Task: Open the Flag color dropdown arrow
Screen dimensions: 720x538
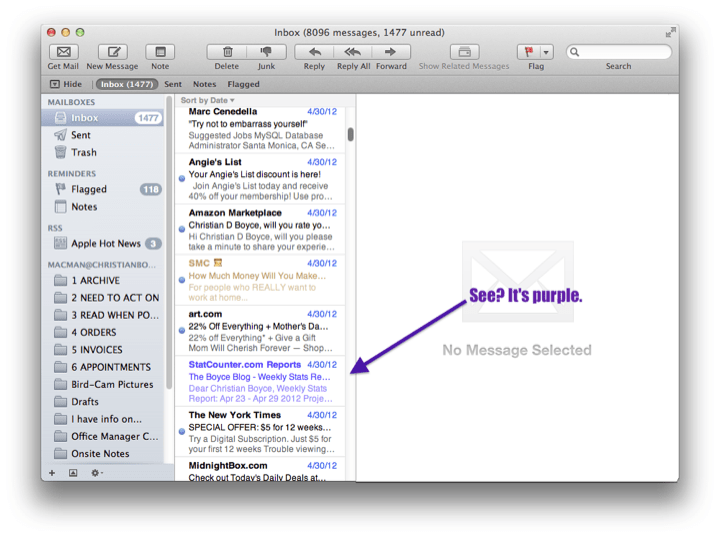Action: tap(546, 52)
